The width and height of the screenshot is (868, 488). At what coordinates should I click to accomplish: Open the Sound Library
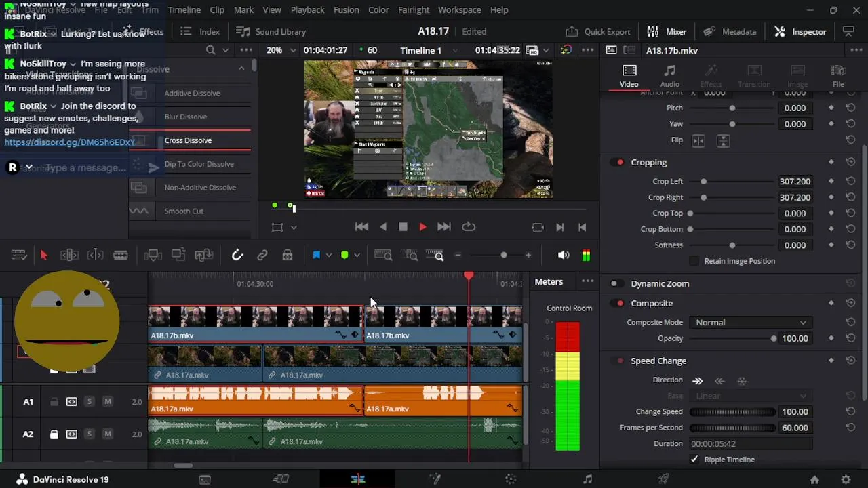271,31
